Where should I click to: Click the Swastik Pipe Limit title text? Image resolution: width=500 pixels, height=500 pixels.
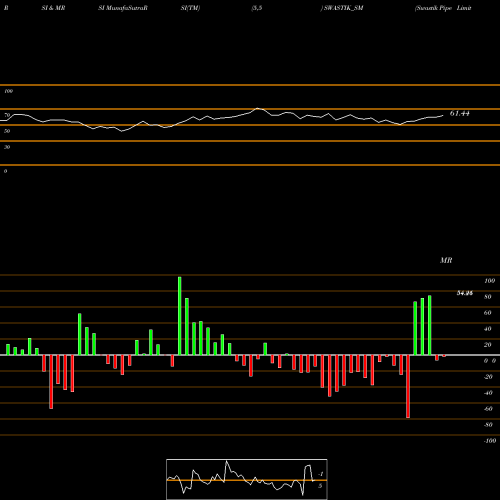[443, 8]
